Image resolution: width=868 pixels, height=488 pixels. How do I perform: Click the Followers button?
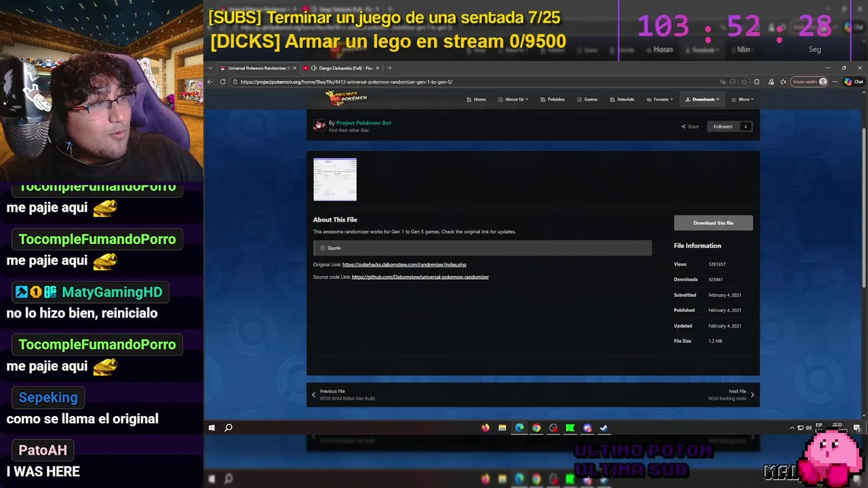[x=722, y=127]
